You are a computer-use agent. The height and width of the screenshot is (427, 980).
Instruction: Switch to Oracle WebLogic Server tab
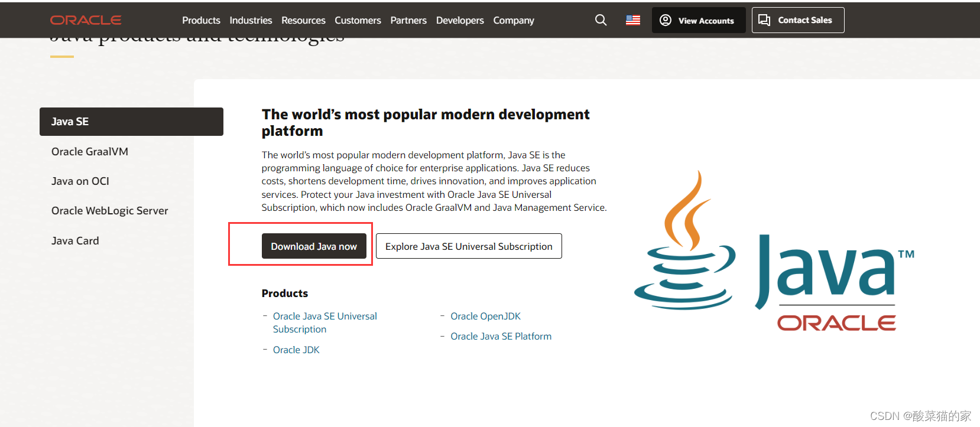[x=110, y=211]
